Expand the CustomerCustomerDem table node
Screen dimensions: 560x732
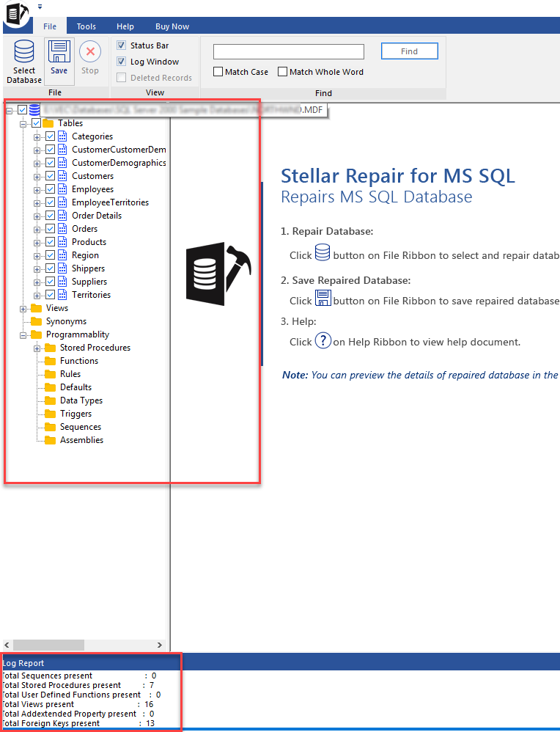[x=37, y=150]
